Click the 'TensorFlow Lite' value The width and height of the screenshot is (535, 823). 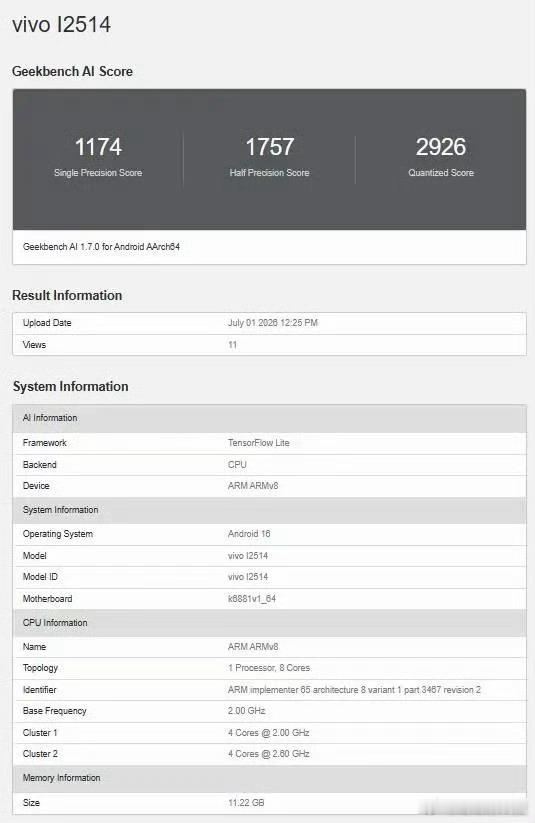click(259, 443)
